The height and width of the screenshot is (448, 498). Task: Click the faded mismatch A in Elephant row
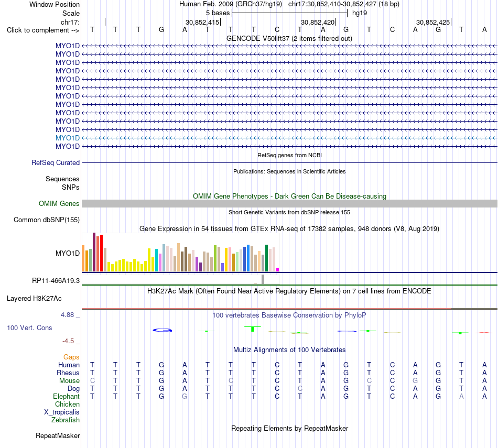coord(461,396)
